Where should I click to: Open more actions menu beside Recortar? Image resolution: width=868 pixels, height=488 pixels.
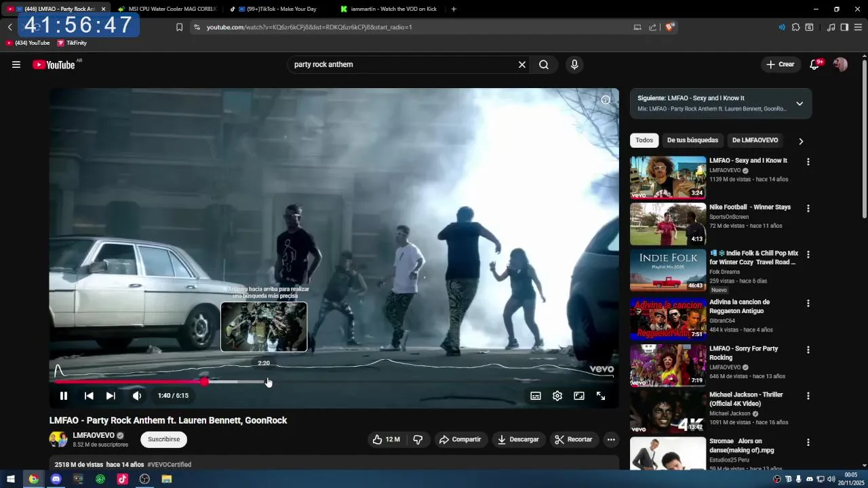pyautogui.click(x=611, y=439)
